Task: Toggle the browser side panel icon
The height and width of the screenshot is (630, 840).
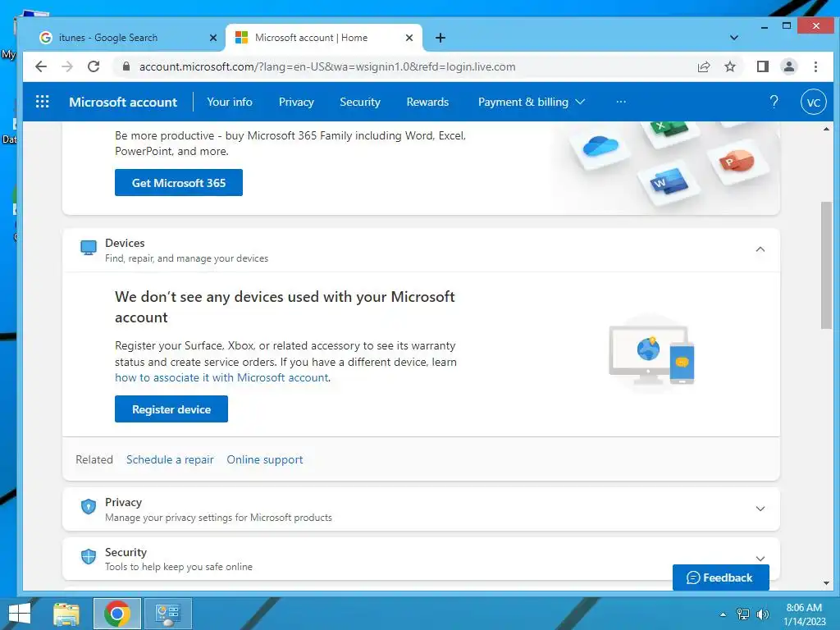Action: 762,66
